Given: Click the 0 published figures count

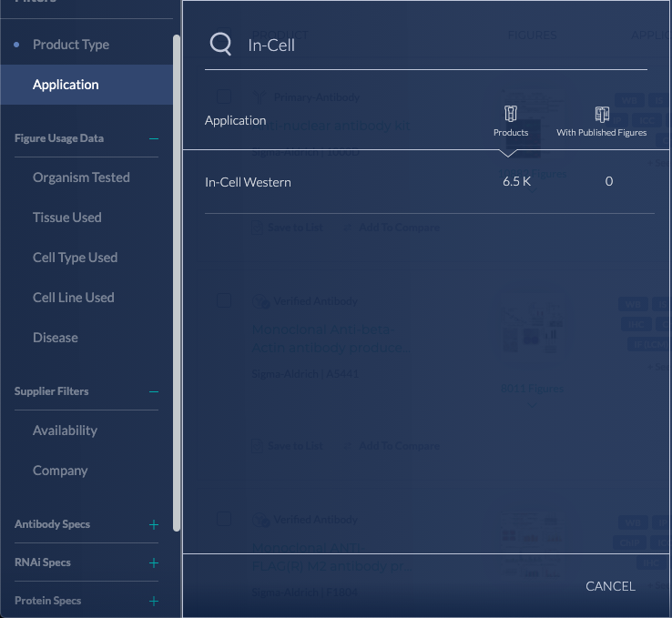Looking at the screenshot, I should (x=608, y=182).
